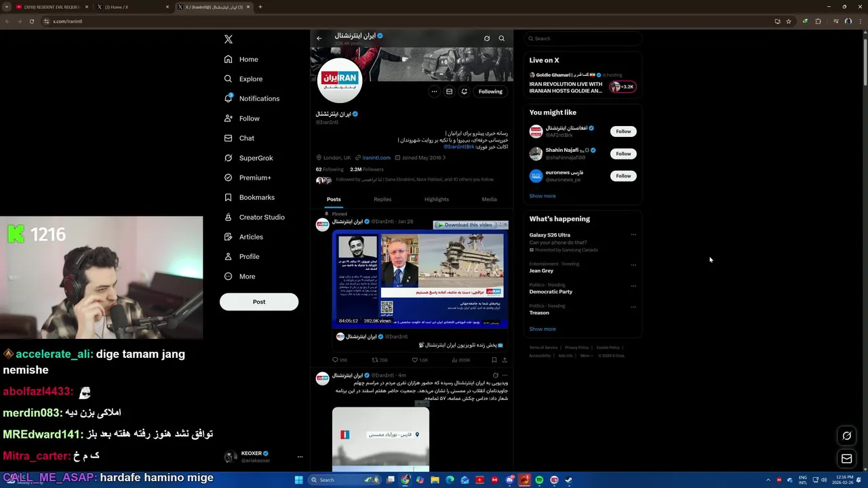Follow Shahin Najafi
The width and height of the screenshot is (868, 488).
(x=623, y=154)
